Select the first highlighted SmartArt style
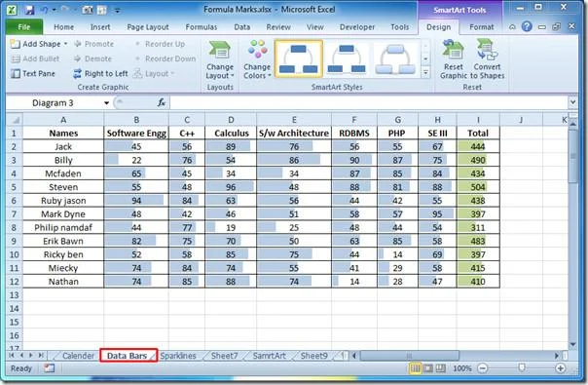Viewport: 588px width, 385px height. [299, 59]
